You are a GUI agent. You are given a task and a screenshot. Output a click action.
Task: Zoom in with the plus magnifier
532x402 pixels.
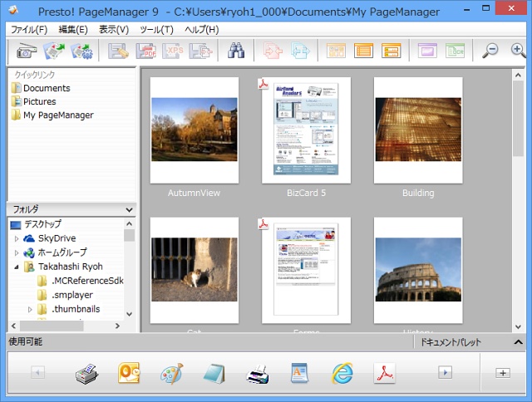click(x=518, y=51)
